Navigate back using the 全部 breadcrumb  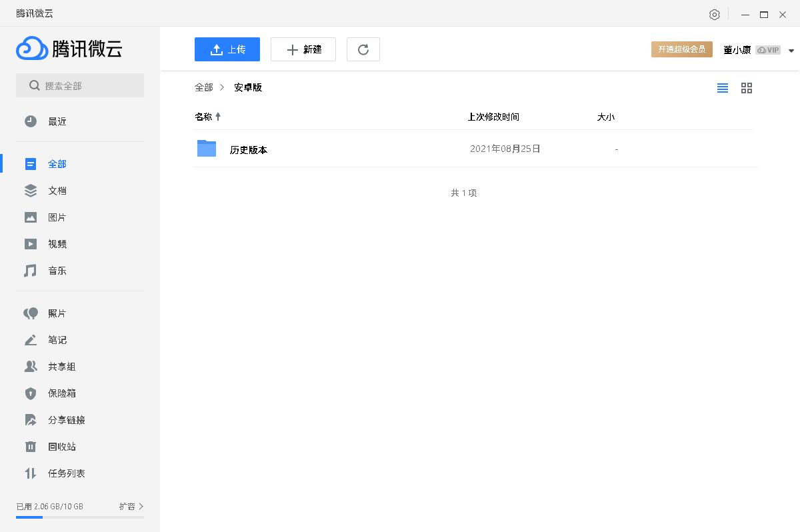coord(203,87)
